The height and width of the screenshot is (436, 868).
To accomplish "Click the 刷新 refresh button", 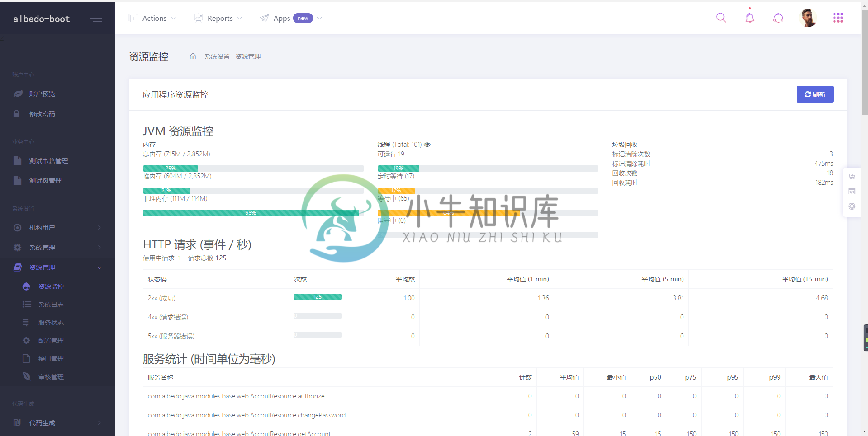I will (x=815, y=94).
